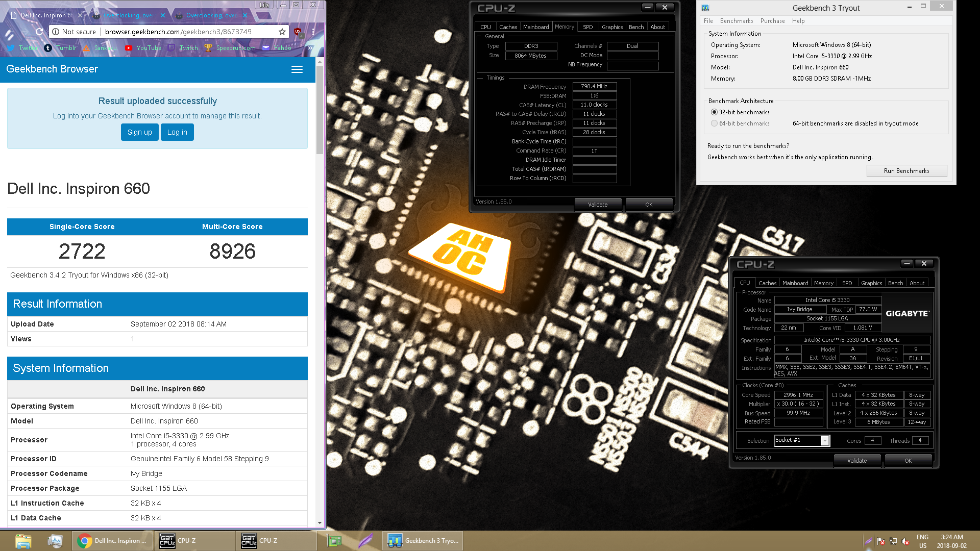Screen dimensions: 980x551
Task: Open the network tray icon
Action: (893, 541)
